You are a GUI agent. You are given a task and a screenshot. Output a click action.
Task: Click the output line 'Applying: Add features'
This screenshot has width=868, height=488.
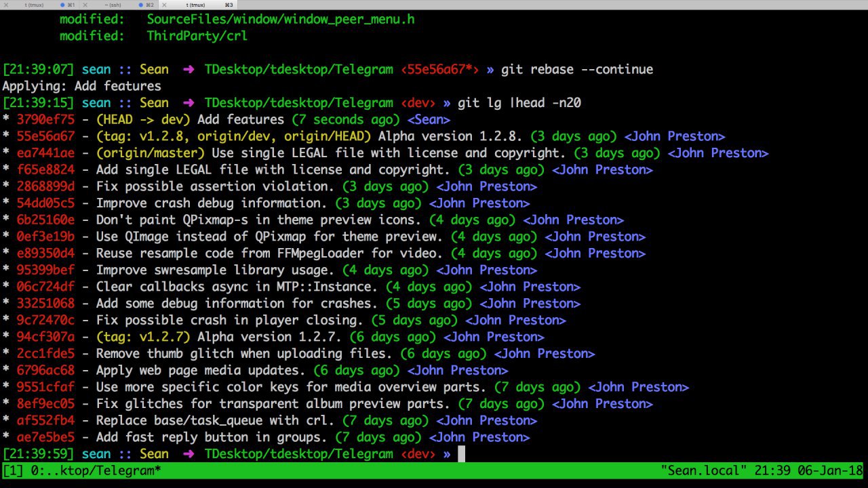(x=81, y=86)
